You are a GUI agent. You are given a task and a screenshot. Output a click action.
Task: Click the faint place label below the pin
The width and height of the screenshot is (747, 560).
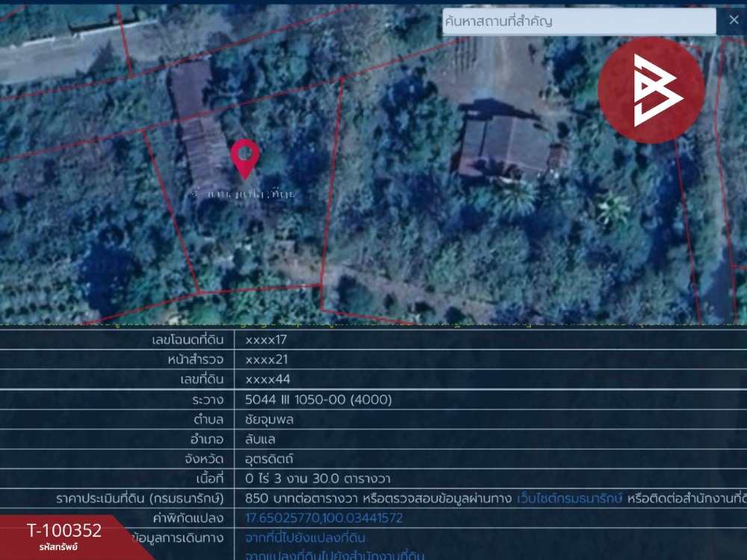click(243, 194)
